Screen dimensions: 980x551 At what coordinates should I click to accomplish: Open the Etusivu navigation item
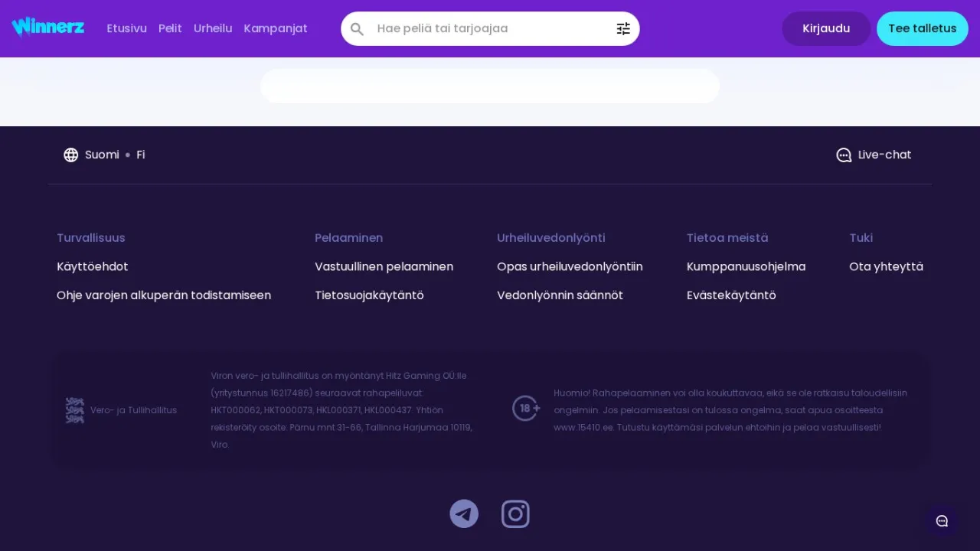(x=127, y=28)
